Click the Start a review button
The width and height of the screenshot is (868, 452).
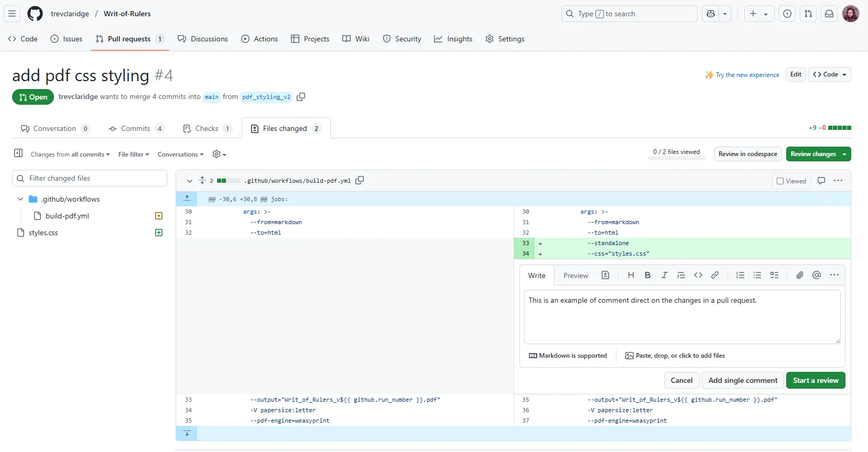(815, 381)
